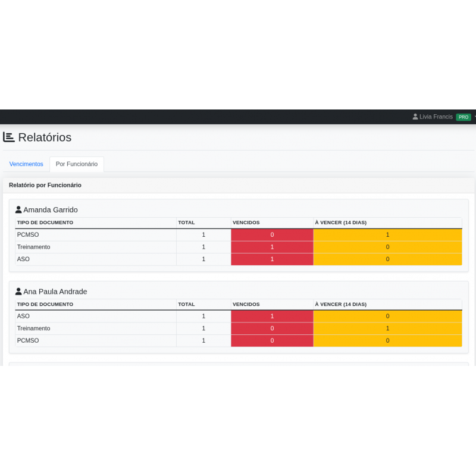Click the Amanda Garrido employee name
Viewport: 476px width, 476px height.
(x=51, y=210)
